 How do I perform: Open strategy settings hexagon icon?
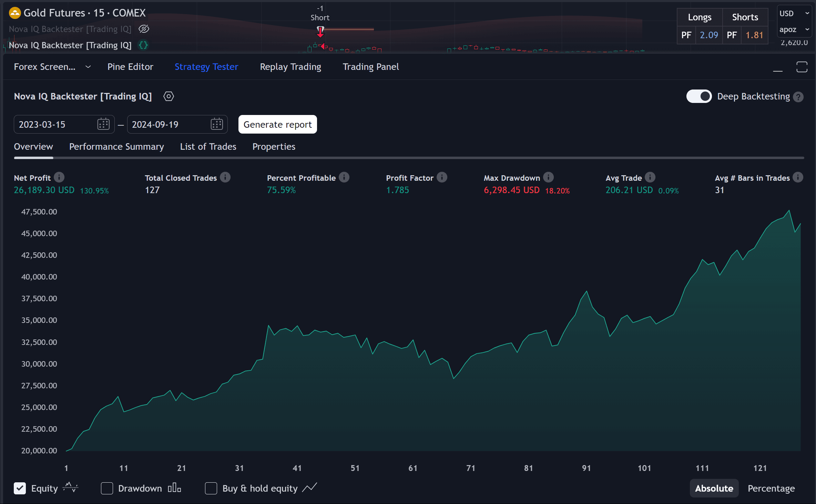point(169,96)
